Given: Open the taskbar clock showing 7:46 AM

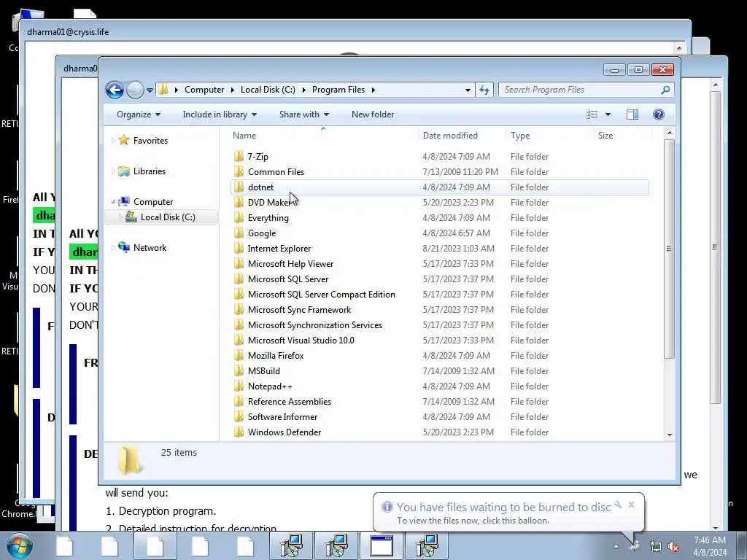Looking at the screenshot, I should point(710,546).
